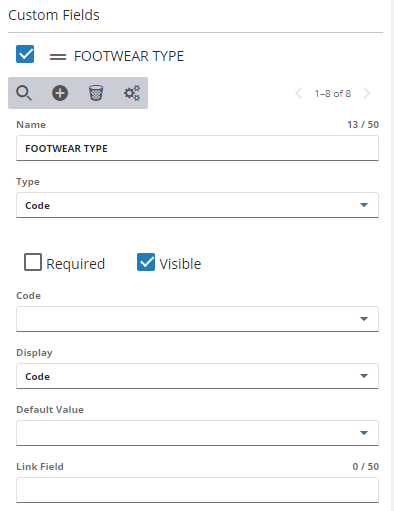Screen dimensions: 394x511
Task: Click the Required label text
Action: click(x=76, y=264)
